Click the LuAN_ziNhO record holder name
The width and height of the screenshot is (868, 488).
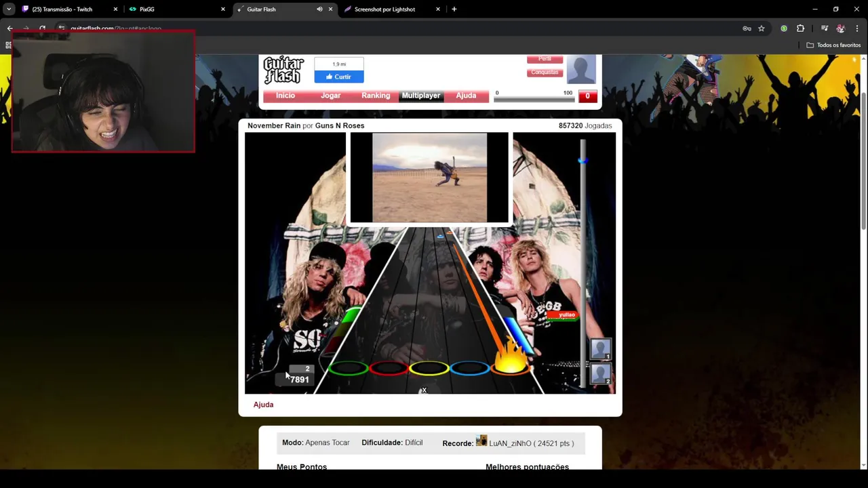click(510, 443)
